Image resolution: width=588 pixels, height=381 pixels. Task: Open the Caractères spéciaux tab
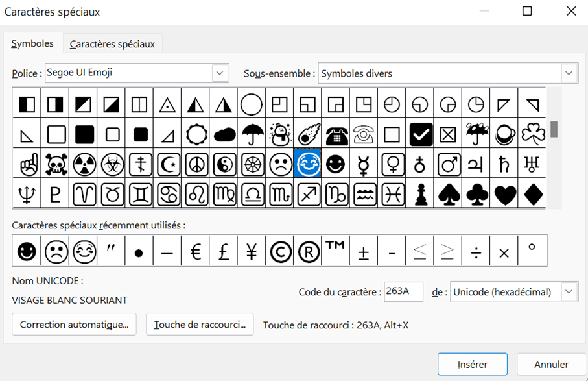pyautogui.click(x=112, y=44)
